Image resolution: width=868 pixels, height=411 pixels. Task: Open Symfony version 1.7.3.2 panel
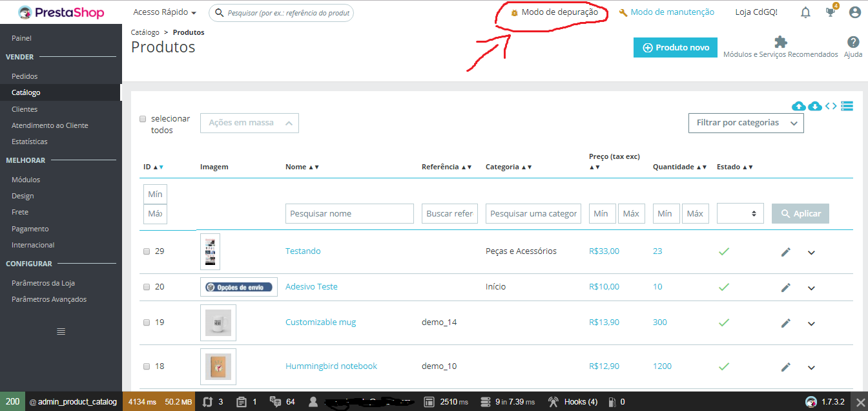click(x=825, y=401)
